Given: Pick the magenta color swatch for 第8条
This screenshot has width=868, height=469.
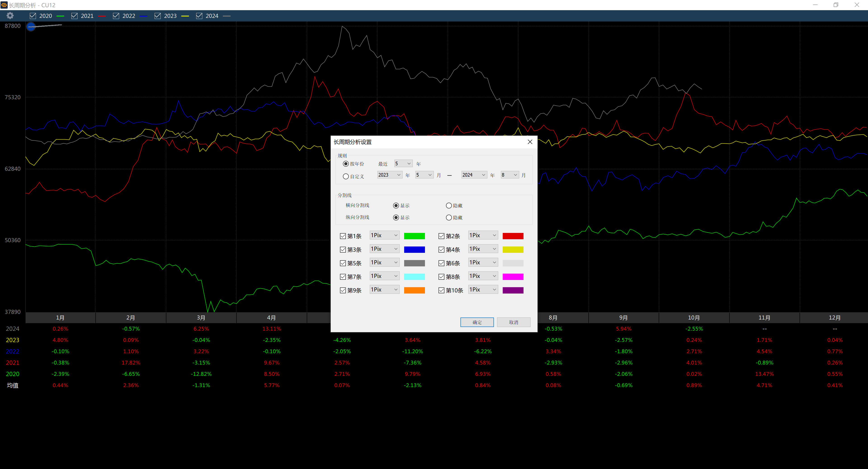Looking at the screenshot, I should pyautogui.click(x=513, y=277).
